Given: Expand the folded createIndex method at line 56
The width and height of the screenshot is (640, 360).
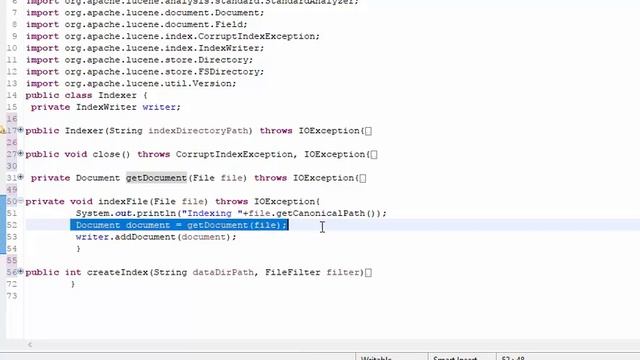Looking at the screenshot, I should (20, 271).
